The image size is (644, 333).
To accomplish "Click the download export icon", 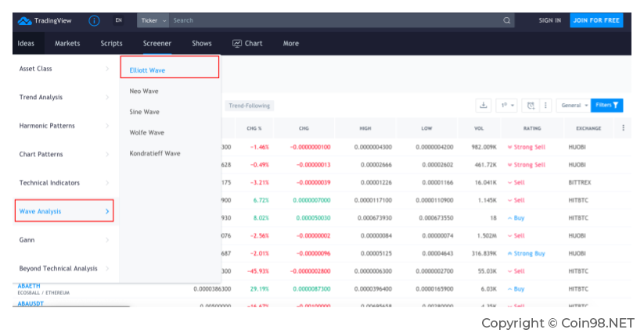I will click(484, 106).
